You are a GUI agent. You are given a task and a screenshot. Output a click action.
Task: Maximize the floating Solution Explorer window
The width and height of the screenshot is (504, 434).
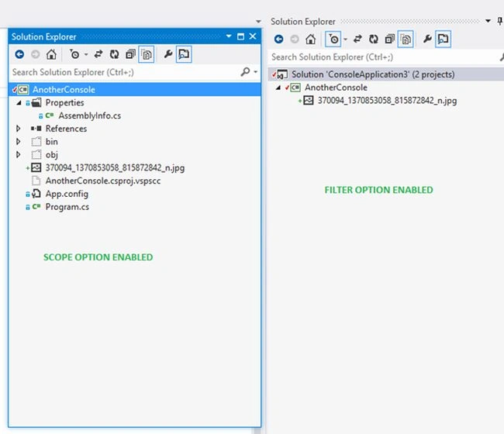(240, 36)
